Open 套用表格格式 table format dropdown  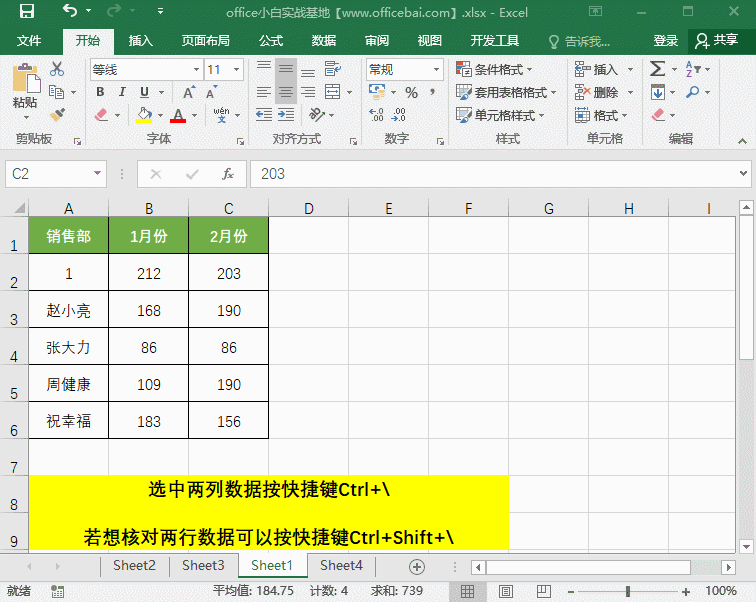pos(507,92)
